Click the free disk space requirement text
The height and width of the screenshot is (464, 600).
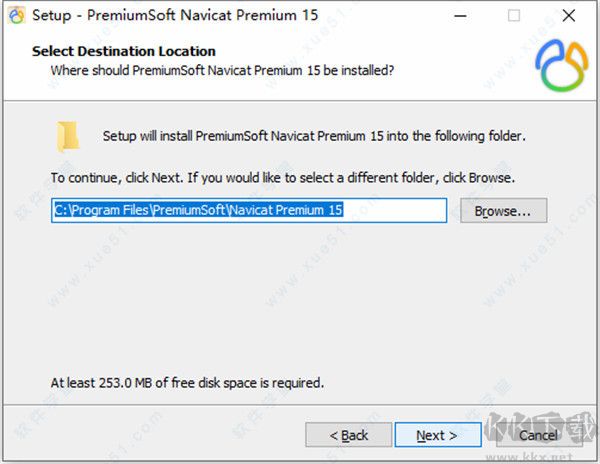pos(187,383)
